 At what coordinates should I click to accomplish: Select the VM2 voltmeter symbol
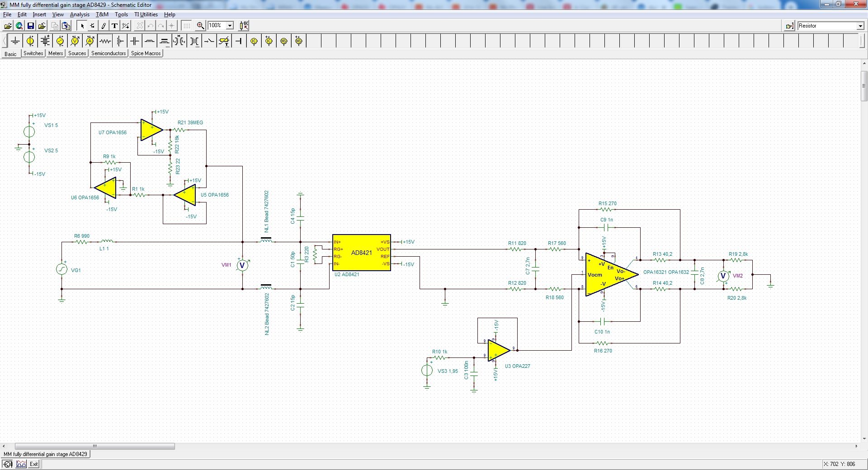click(723, 275)
